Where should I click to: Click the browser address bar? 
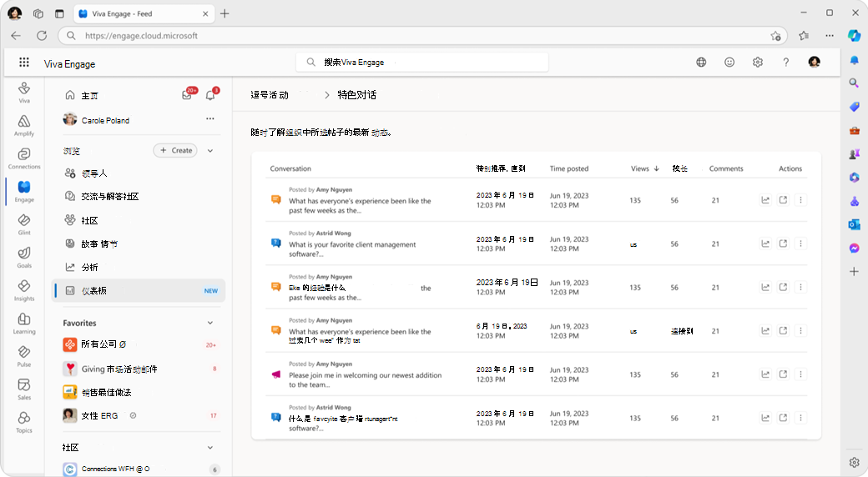coord(421,36)
